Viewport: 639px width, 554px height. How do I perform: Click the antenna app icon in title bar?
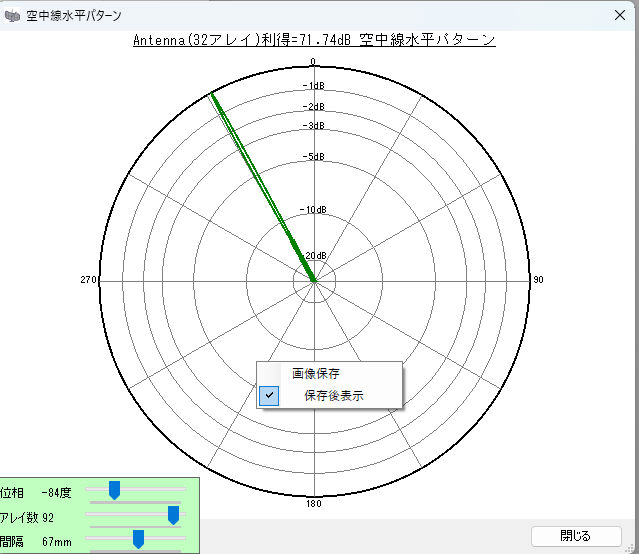[12, 17]
